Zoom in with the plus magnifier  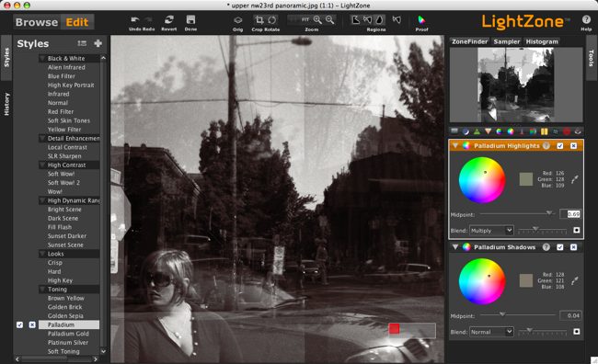coord(317,20)
